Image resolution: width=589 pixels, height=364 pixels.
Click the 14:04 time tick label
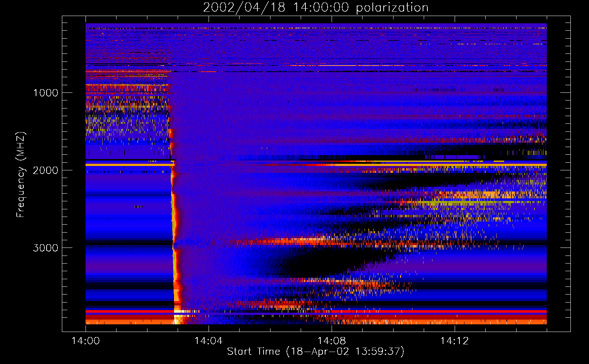tap(208, 341)
